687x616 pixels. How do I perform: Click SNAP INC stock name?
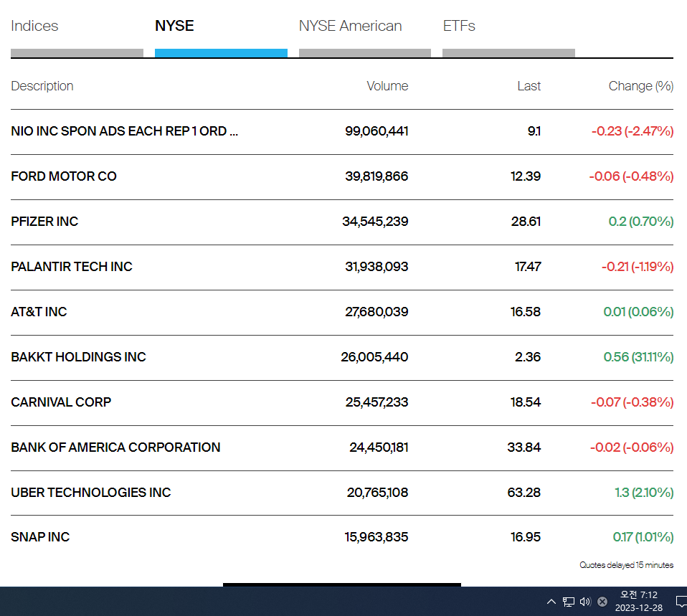click(x=40, y=536)
